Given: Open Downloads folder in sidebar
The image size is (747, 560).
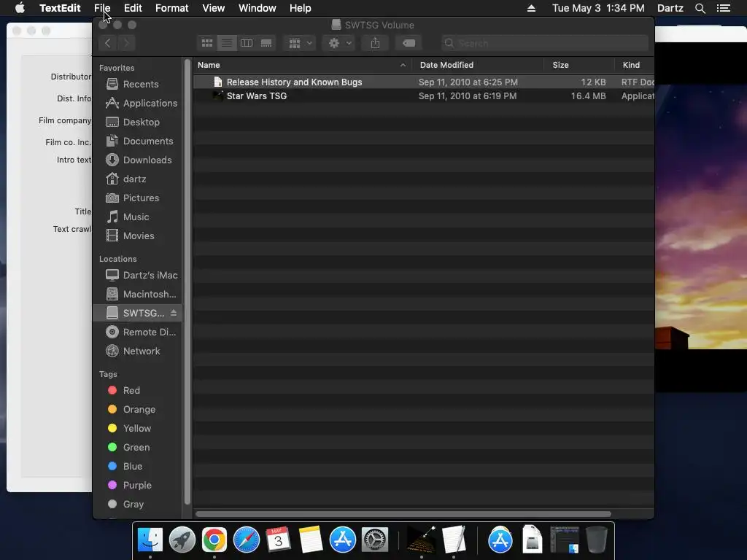Looking at the screenshot, I should [x=137, y=160].
